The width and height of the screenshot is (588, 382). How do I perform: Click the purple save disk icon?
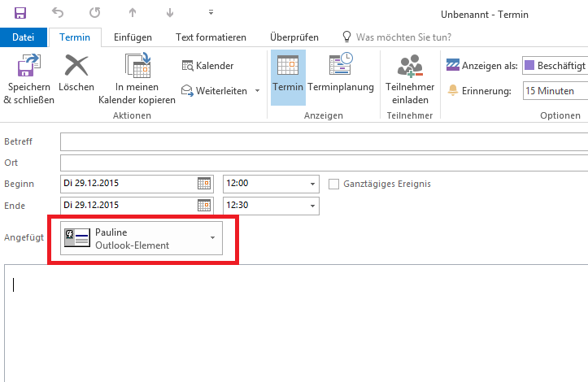20,13
